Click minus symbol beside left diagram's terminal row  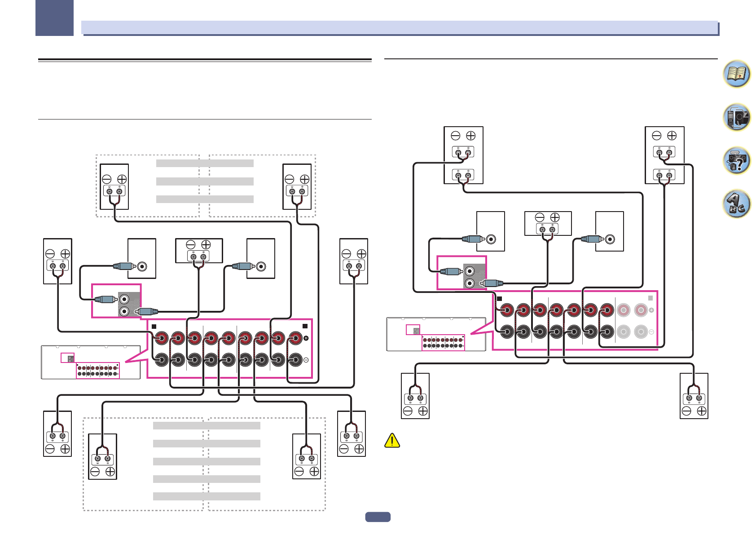[x=306, y=360]
